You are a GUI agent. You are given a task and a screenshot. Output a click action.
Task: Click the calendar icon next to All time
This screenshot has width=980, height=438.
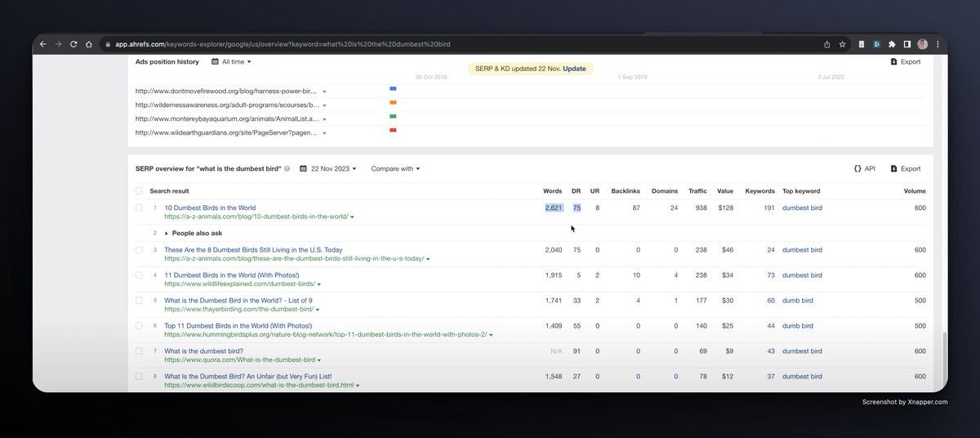coord(215,61)
